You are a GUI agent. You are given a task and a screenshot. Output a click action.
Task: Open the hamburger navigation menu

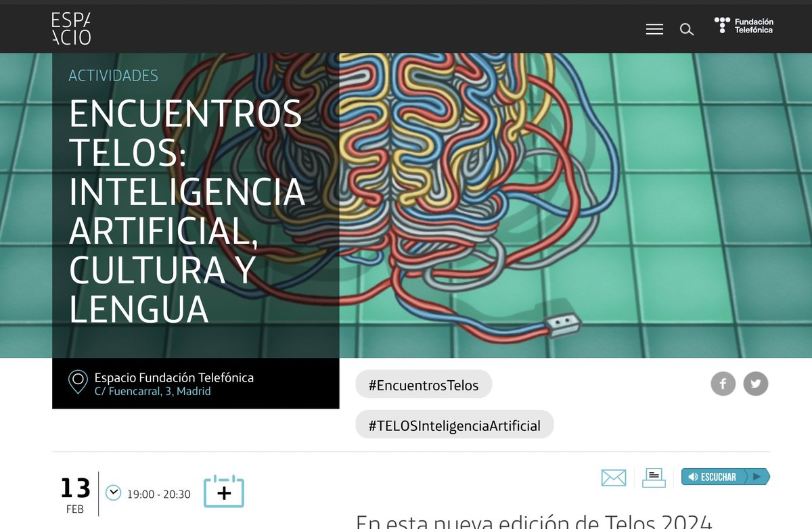(x=654, y=29)
